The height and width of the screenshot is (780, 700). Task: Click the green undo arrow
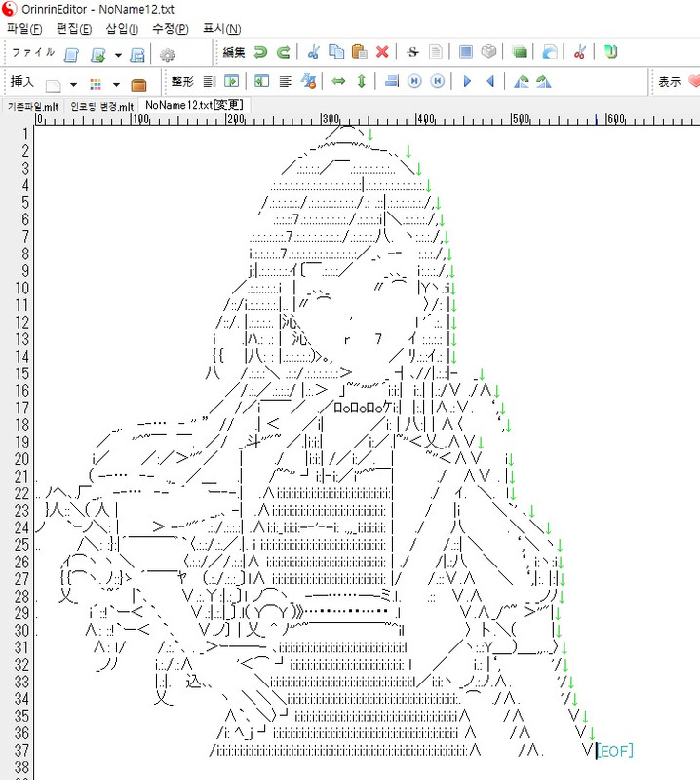coord(260,52)
